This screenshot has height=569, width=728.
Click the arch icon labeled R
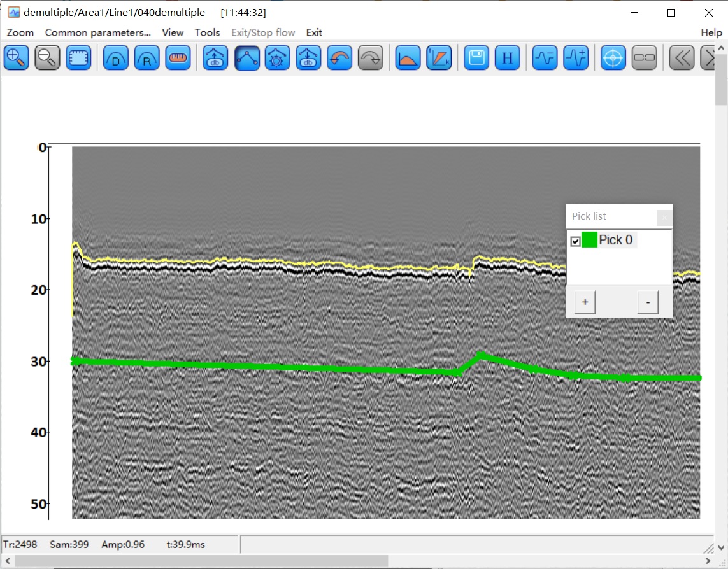pyautogui.click(x=146, y=58)
